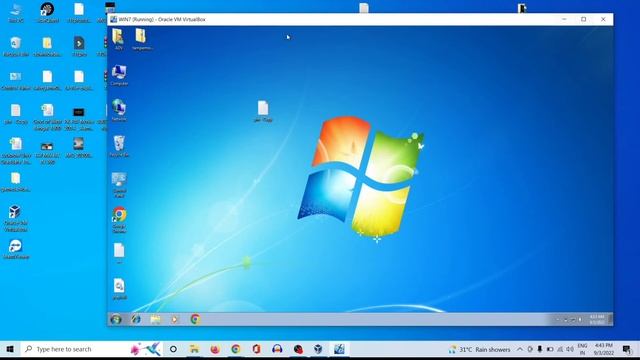Open Office icon on host taskbar
Image resolution: width=640 pixels, height=360 pixels.
pos(256,349)
